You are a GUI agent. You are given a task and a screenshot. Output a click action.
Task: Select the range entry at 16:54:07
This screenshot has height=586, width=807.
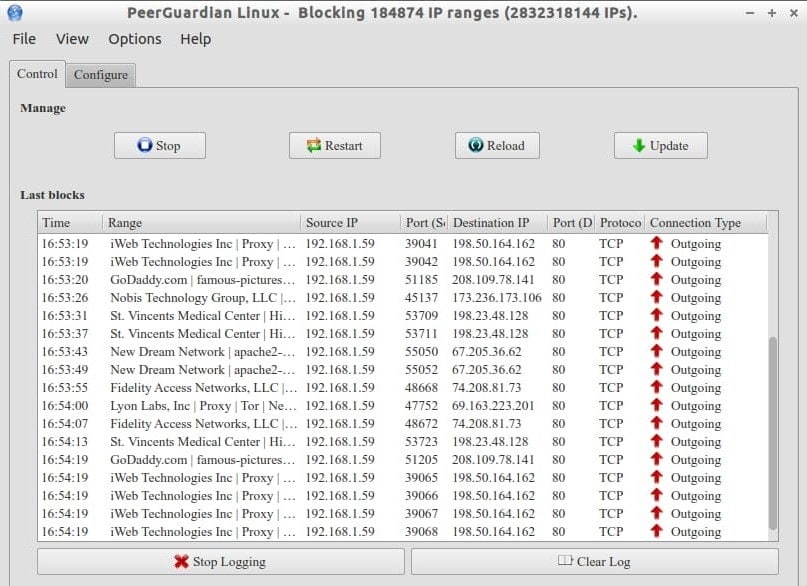pos(203,424)
